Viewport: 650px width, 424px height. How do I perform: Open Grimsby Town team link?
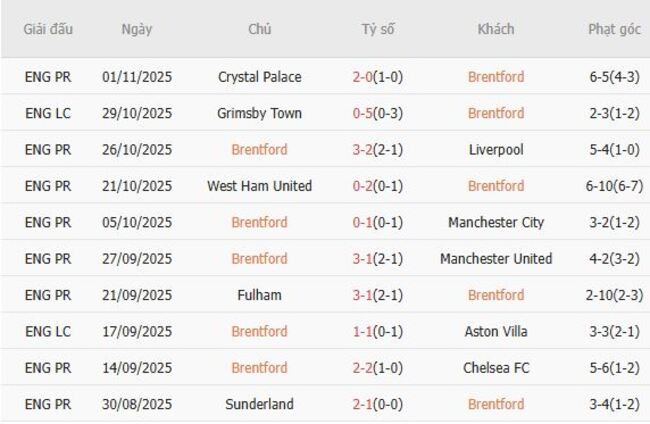coord(259,113)
